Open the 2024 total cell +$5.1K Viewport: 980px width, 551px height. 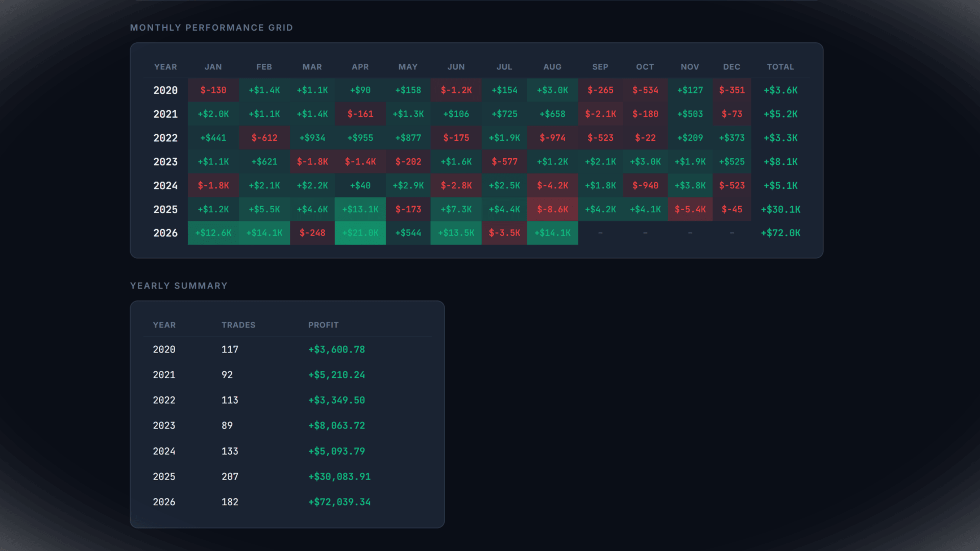(780, 186)
